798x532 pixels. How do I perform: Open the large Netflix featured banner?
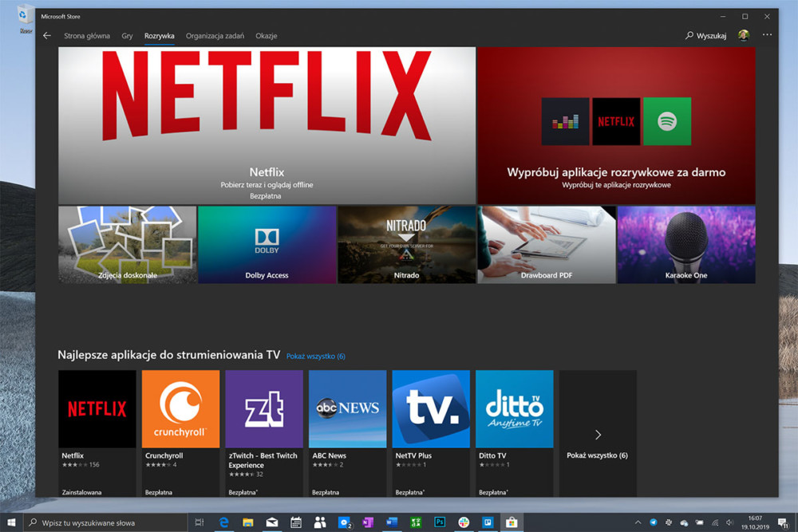click(267, 126)
